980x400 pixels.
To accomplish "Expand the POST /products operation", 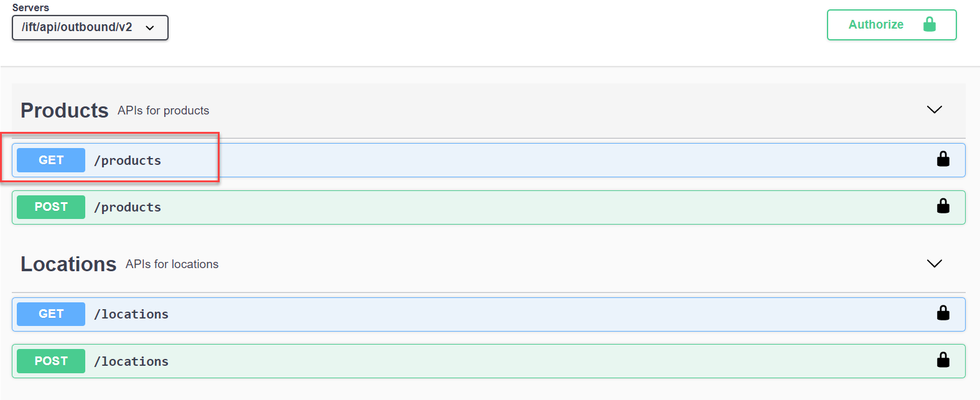I will [x=488, y=207].
